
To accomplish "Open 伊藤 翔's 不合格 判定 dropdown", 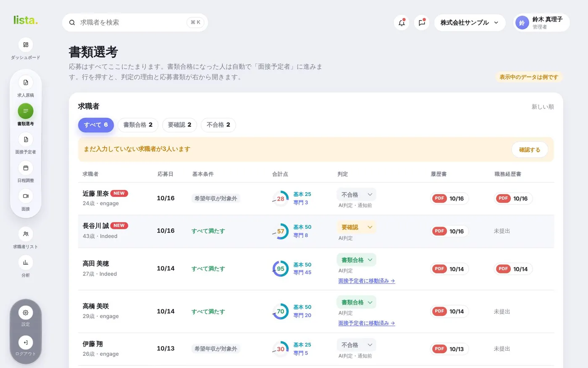I will [x=356, y=345].
